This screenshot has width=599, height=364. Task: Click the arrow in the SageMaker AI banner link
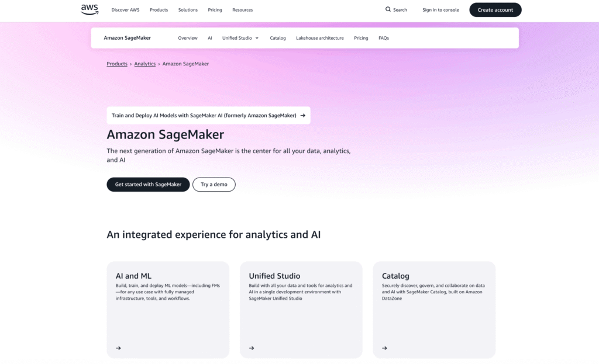click(302, 115)
